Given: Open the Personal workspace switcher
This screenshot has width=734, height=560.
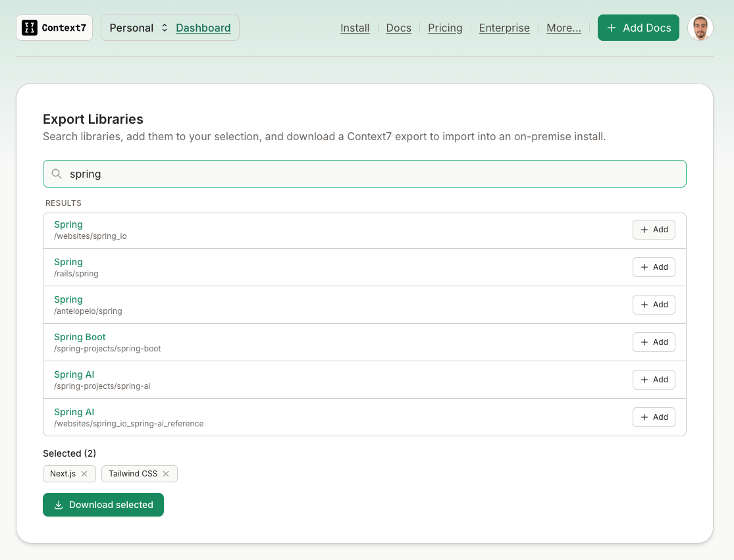Looking at the screenshot, I should [138, 28].
